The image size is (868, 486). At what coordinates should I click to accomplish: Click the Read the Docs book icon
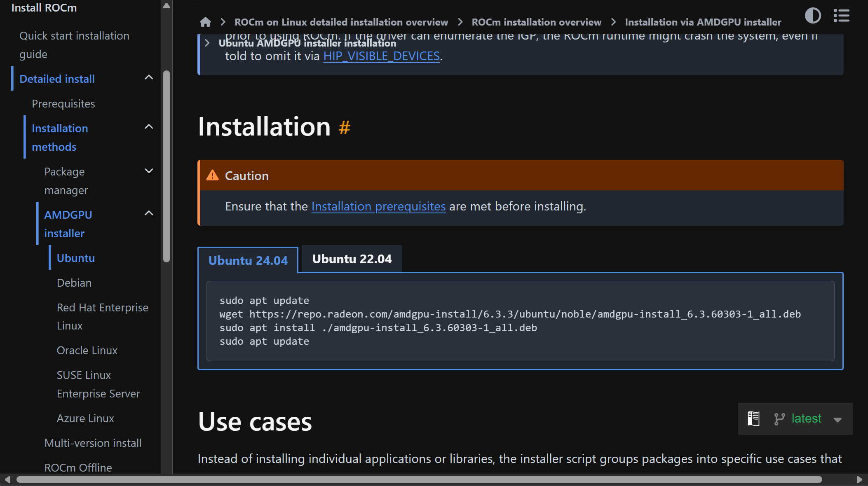pos(753,418)
